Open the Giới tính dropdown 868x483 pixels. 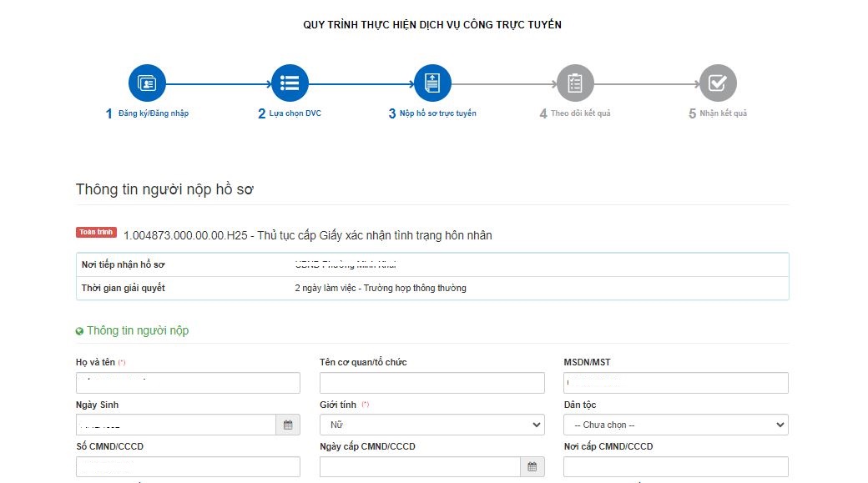tap(431, 425)
